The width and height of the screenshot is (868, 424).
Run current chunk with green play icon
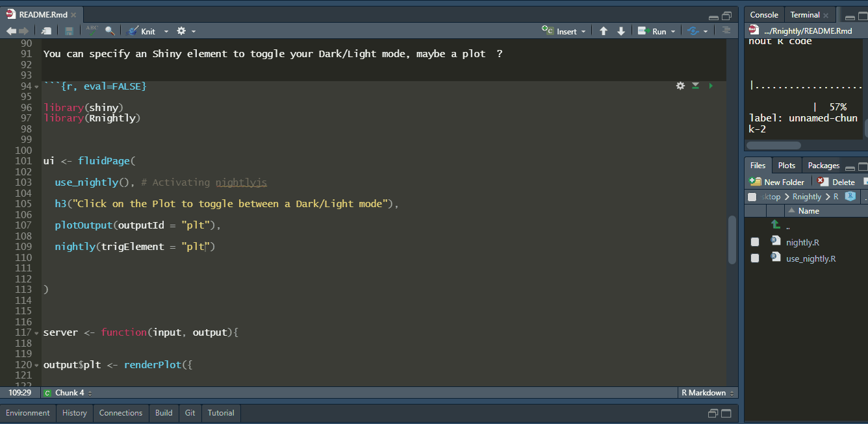[x=710, y=86]
